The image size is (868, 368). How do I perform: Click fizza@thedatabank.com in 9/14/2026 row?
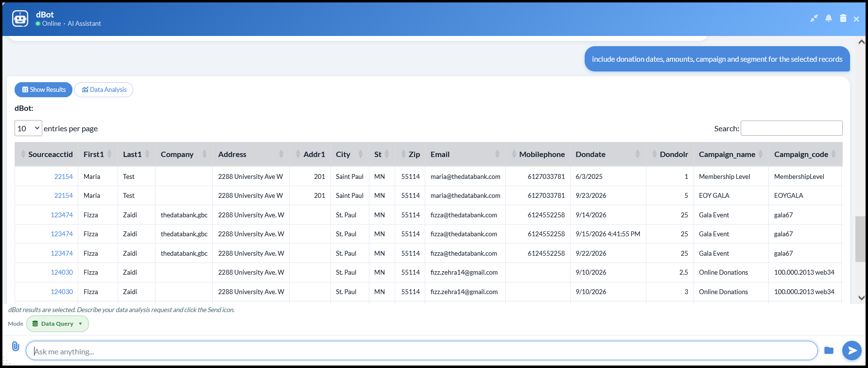point(464,215)
